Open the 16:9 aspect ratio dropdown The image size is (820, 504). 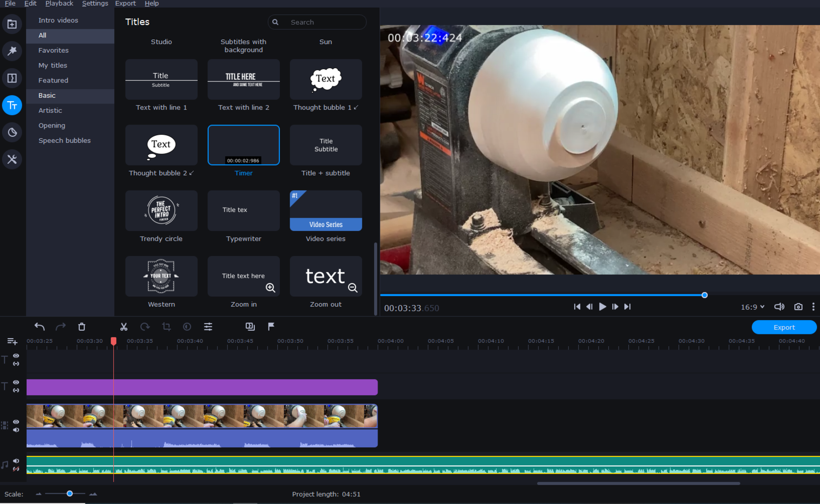pos(752,307)
